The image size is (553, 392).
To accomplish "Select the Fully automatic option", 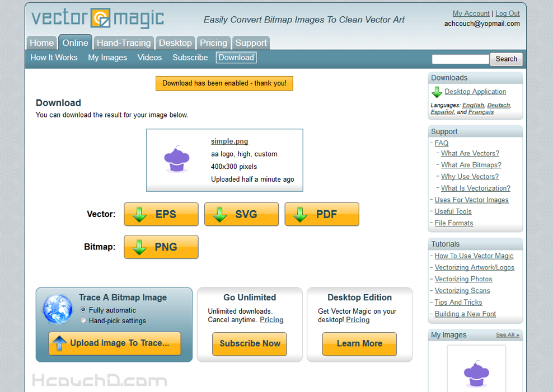I will pos(83,310).
